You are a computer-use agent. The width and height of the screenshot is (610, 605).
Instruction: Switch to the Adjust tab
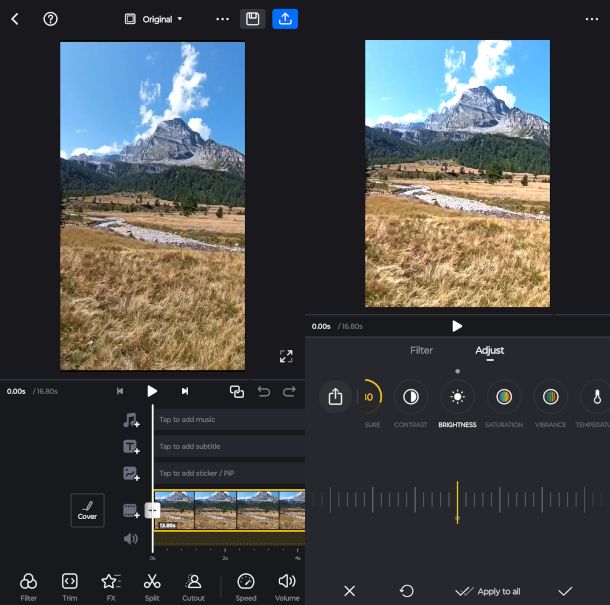(489, 350)
